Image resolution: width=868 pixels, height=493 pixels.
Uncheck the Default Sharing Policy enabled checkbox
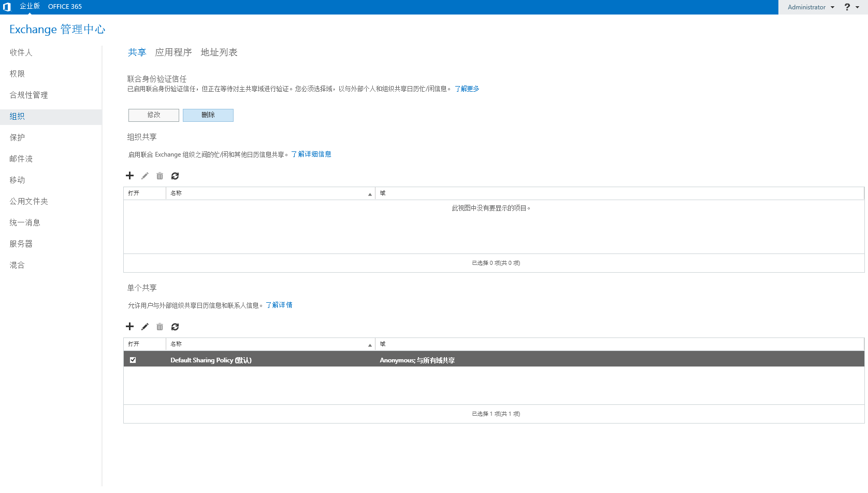(133, 360)
